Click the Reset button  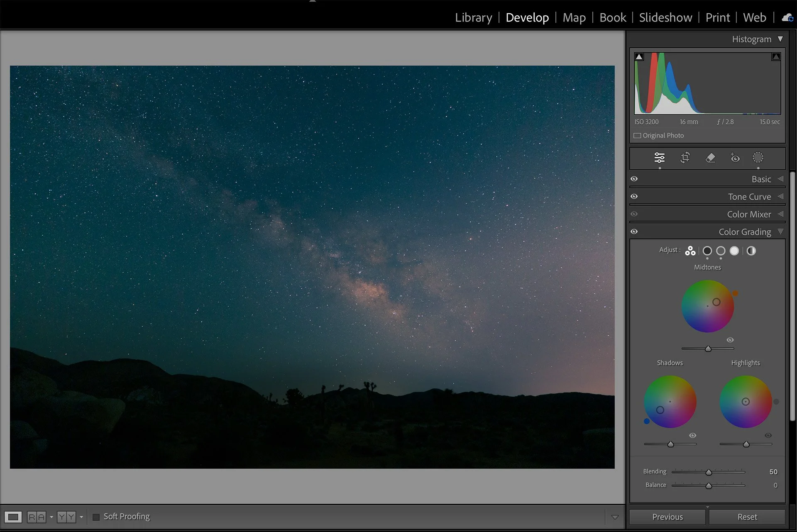[747, 517]
